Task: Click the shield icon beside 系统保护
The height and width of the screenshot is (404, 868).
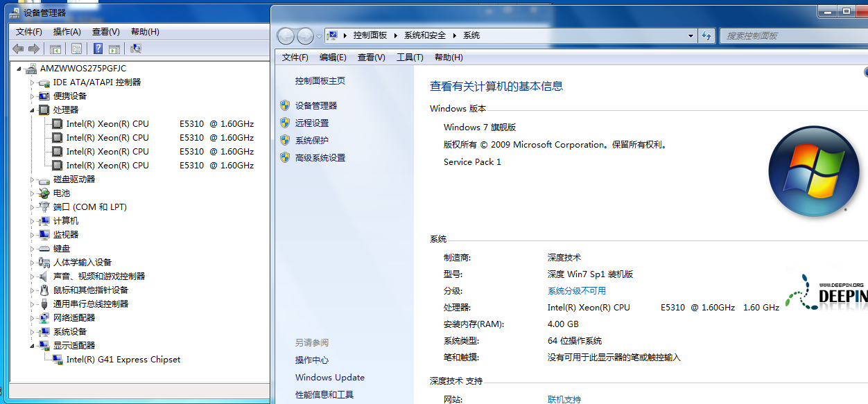Action: pos(284,140)
